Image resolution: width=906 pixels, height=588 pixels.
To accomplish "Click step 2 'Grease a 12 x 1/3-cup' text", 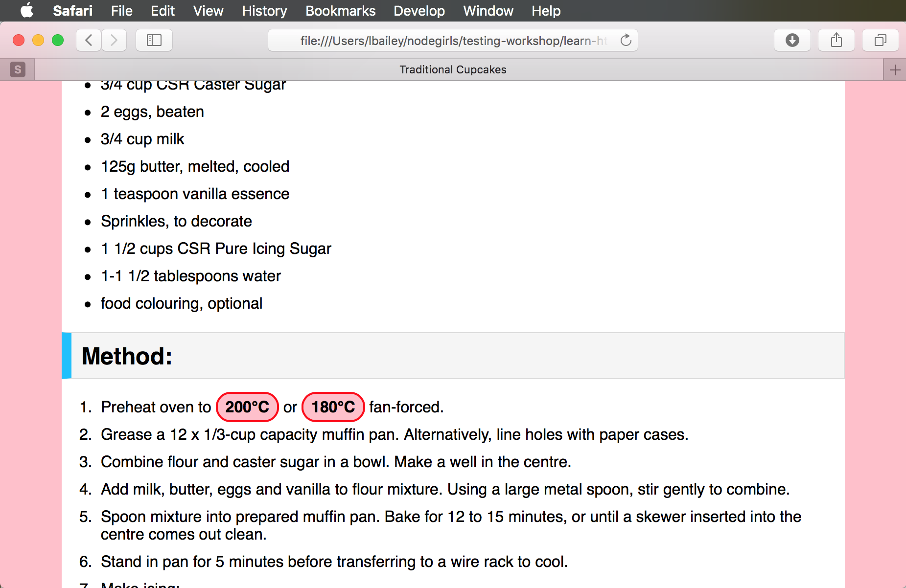I will click(x=395, y=434).
